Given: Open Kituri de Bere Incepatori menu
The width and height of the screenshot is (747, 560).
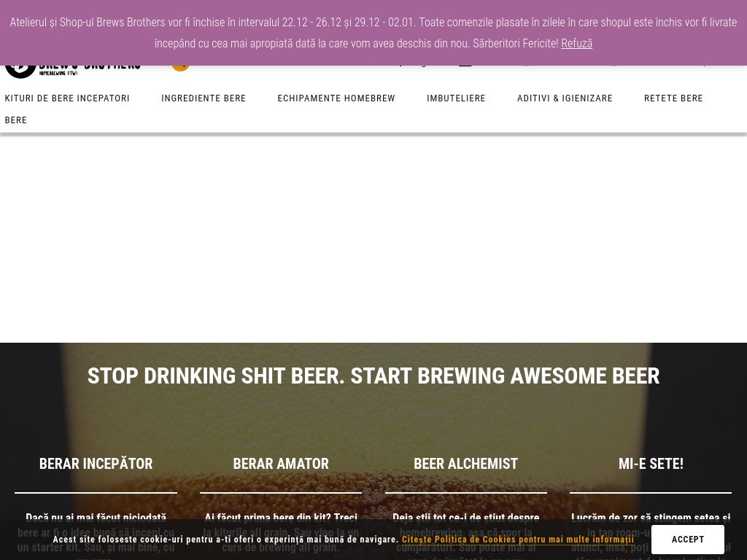Looking at the screenshot, I should click(67, 98).
